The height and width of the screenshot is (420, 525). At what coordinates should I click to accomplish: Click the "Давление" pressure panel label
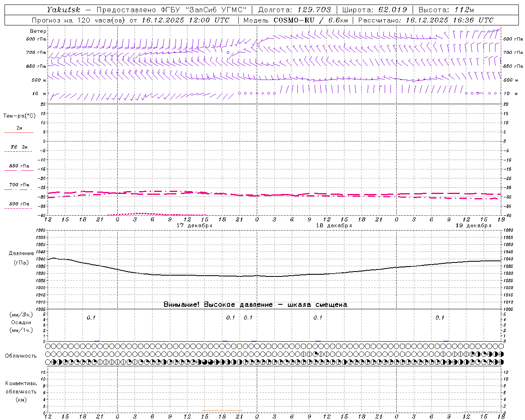(21, 253)
